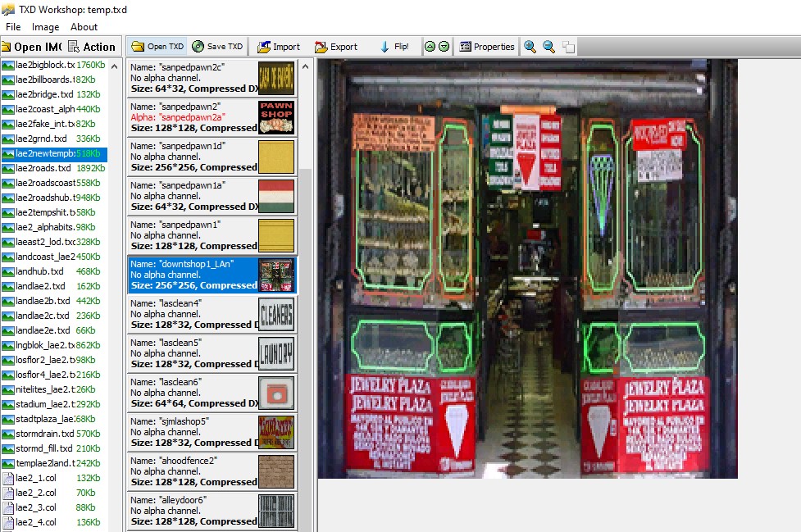This screenshot has width=801, height=532.
Task: Click the overlapping windows view icon
Action: click(568, 48)
